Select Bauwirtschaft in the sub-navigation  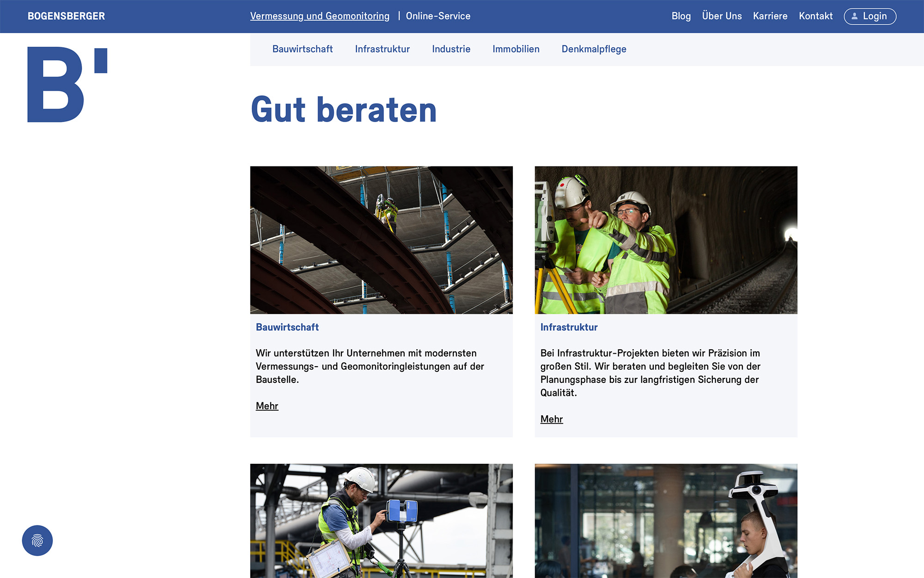303,49
